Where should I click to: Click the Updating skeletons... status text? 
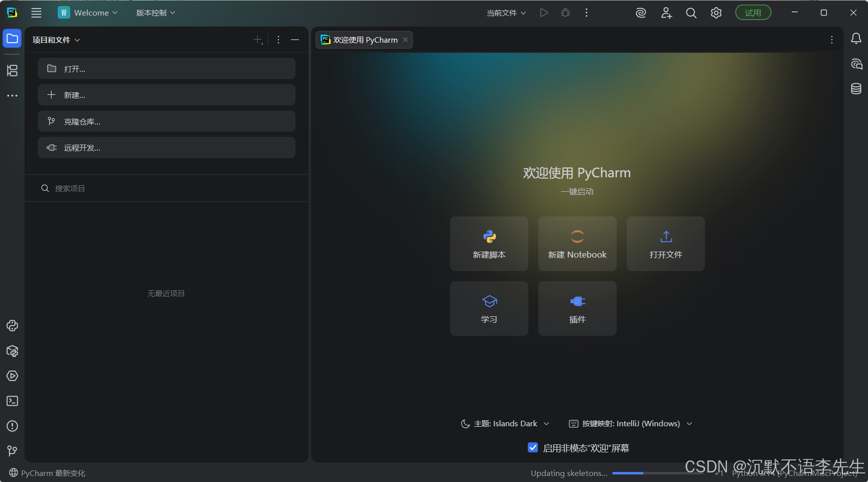point(569,473)
